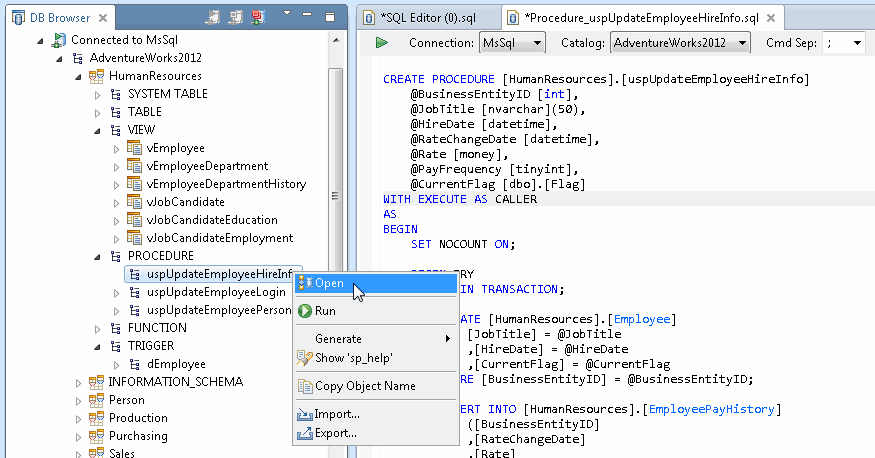Collapse the VIEW tree node

(98, 130)
